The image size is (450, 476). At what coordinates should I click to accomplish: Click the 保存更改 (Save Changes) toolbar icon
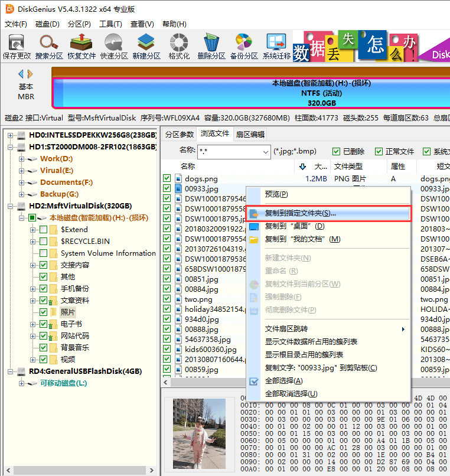[17, 46]
